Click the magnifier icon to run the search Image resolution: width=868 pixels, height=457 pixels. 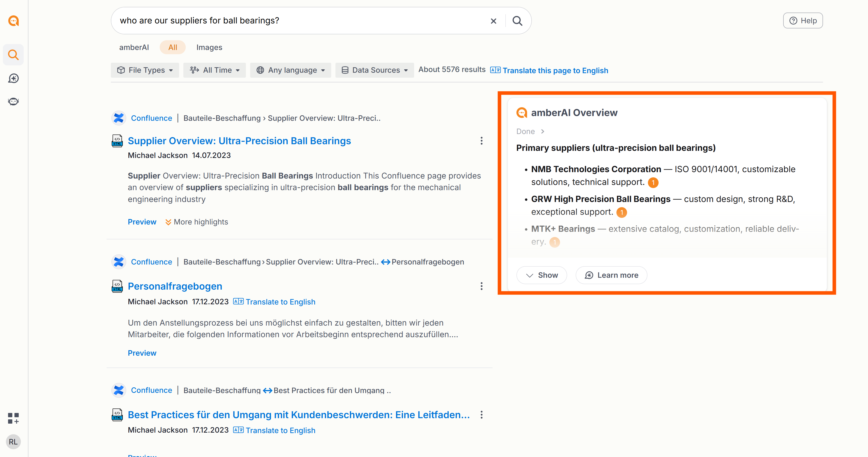click(518, 21)
